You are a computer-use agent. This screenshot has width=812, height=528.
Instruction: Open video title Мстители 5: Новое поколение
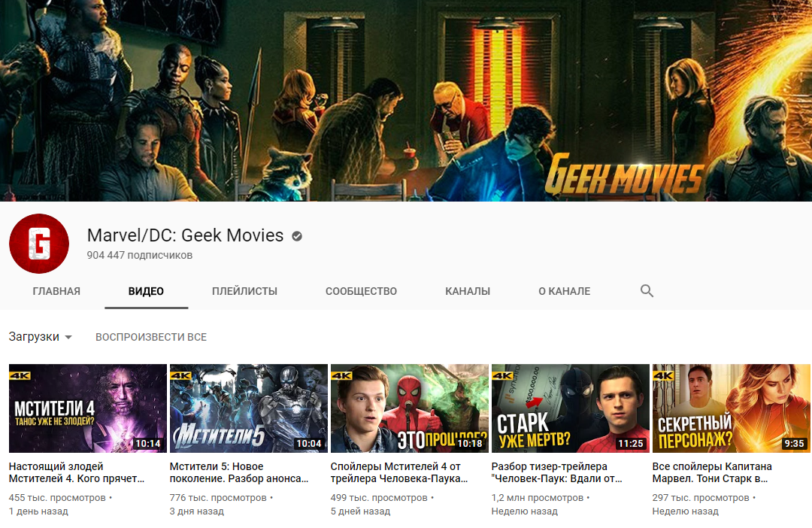(x=239, y=472)
